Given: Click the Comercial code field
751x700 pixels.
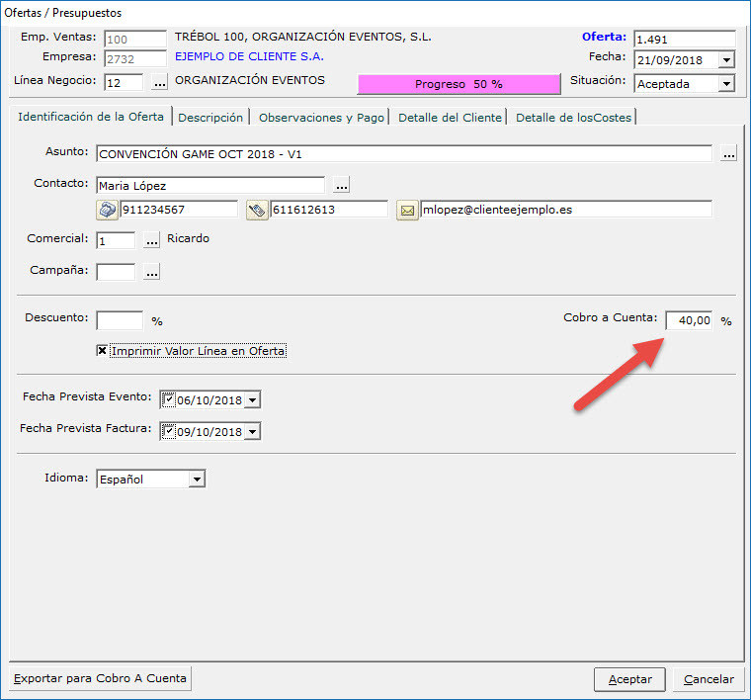Looking at the screenshot, I should [116, 240].
